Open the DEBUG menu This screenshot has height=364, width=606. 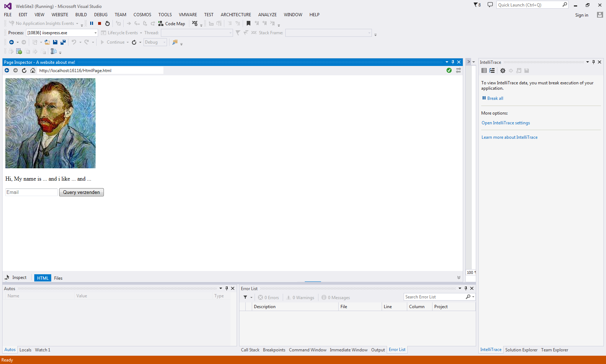pos(101,14)
